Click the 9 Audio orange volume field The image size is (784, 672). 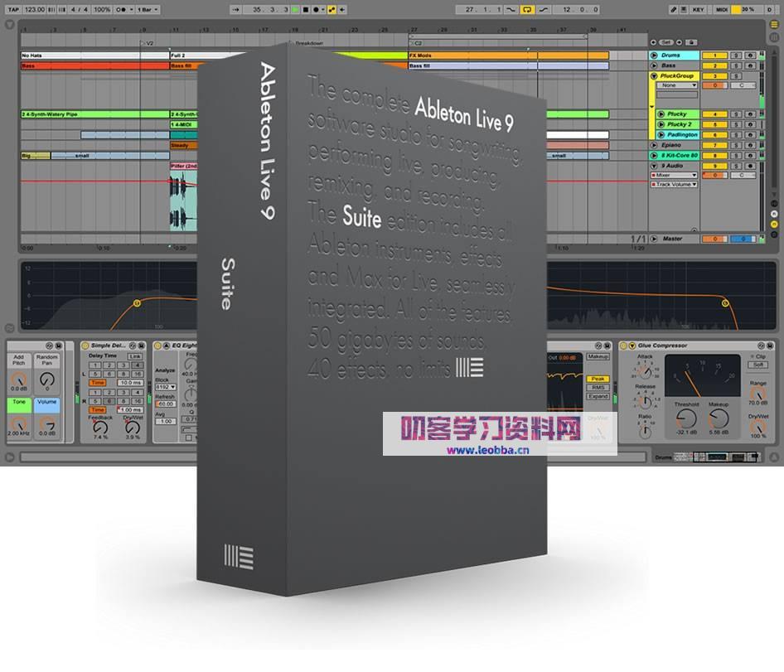pos(714,176)
